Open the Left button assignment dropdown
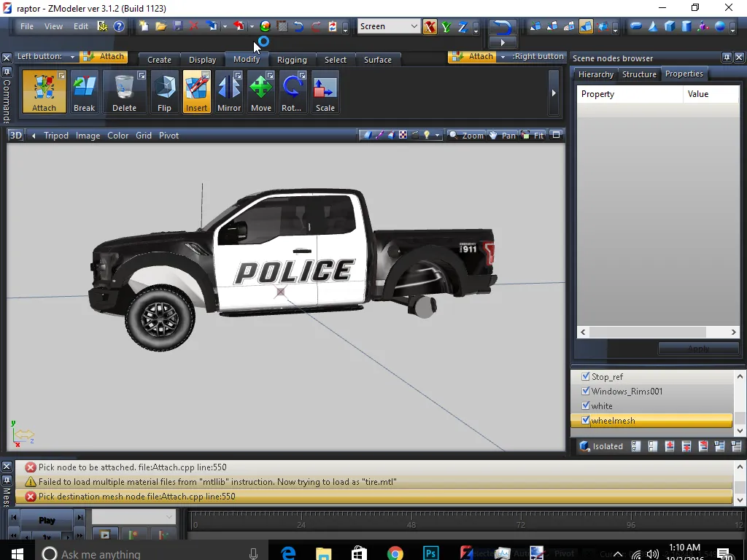Image resolution: width=747 pixels, height=560 pixels. (x=72, y=57)
